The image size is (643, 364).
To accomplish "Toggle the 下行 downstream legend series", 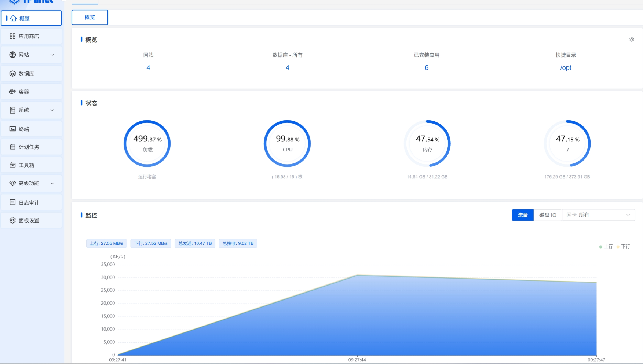I will tap(624, 247).
